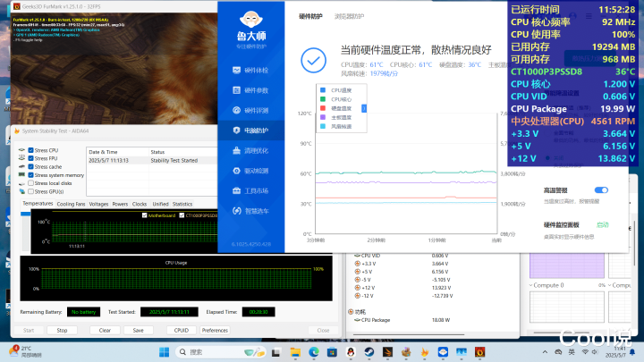Open the Powers tab
Image resolution: width=644 pixels, height=362 pixels.
click(120, 204)
